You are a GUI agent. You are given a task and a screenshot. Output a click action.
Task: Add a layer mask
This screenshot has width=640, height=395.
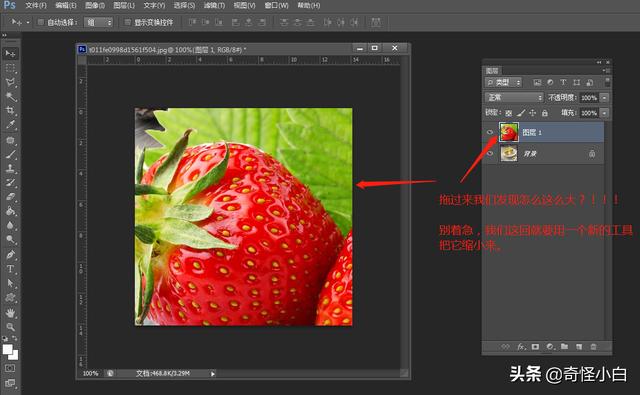(535, 347)
